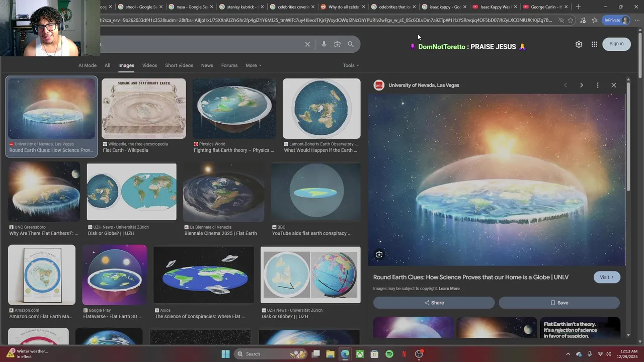Go to previous image in preview panel

pos(565,85)
